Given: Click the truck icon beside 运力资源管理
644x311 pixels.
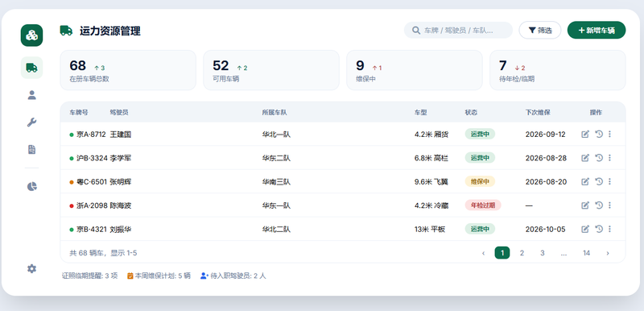Looking at the screenshot, I should [66, 31].
